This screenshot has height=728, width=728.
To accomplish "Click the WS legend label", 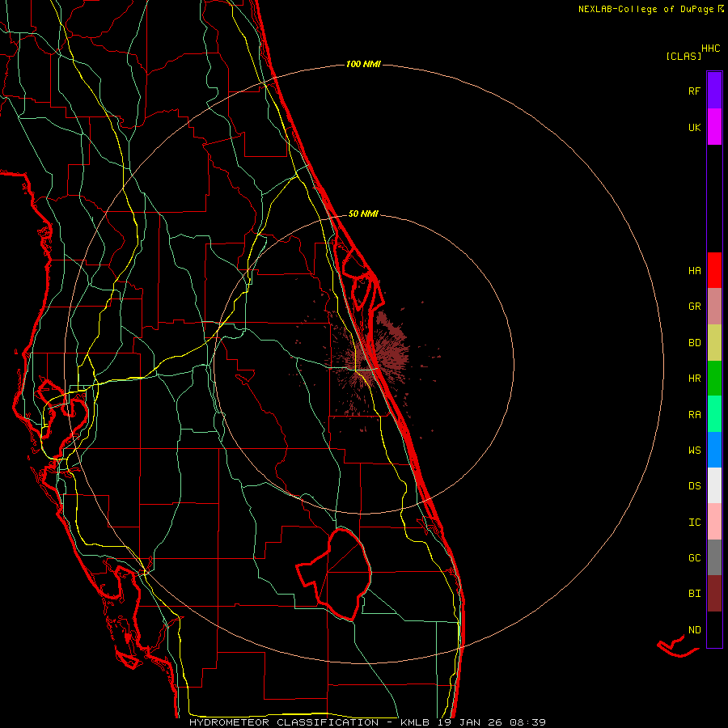I will [x=694, y=451].
